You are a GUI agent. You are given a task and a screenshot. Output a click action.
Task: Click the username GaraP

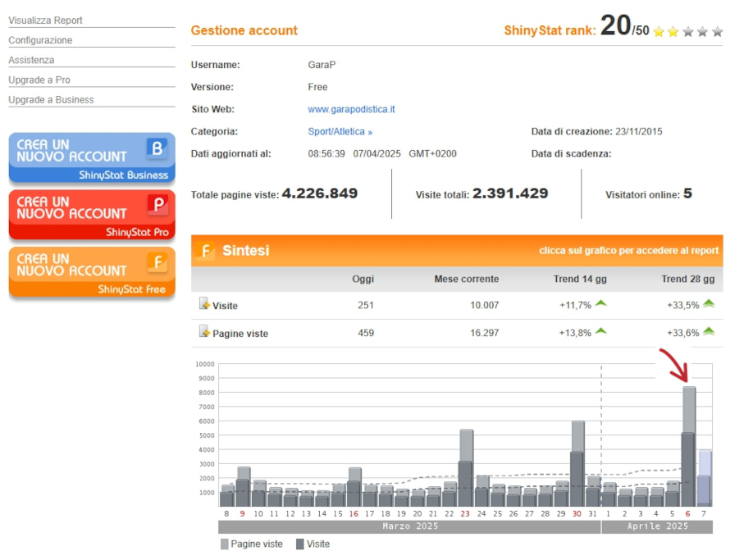[x=322, y=65]
